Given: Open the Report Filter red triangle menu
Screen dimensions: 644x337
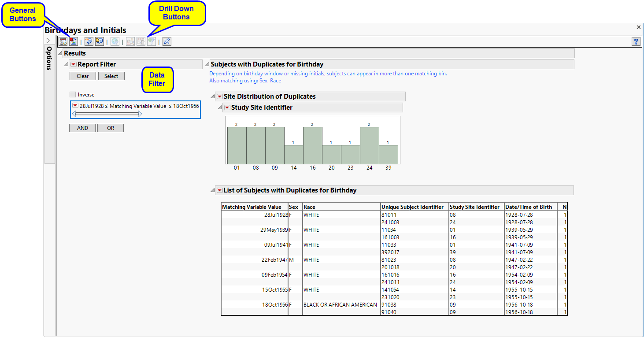Looking at the screenshot, I should (74, 64).
